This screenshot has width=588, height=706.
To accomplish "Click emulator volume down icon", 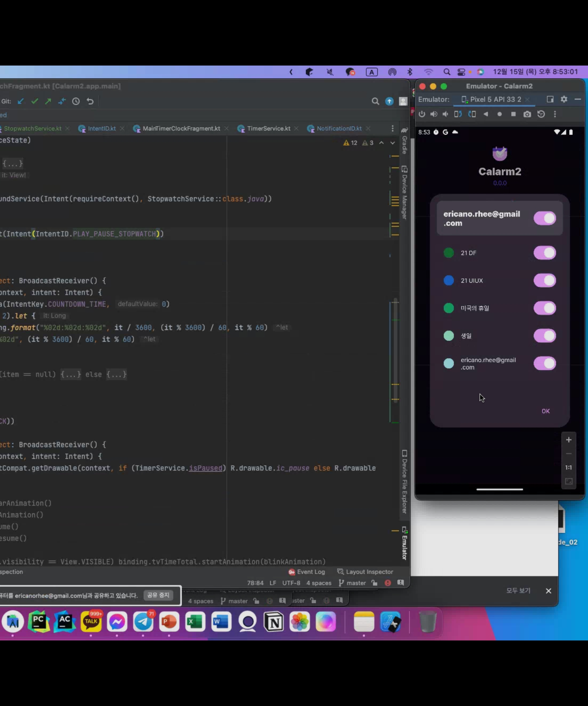I will click(446, 114).
